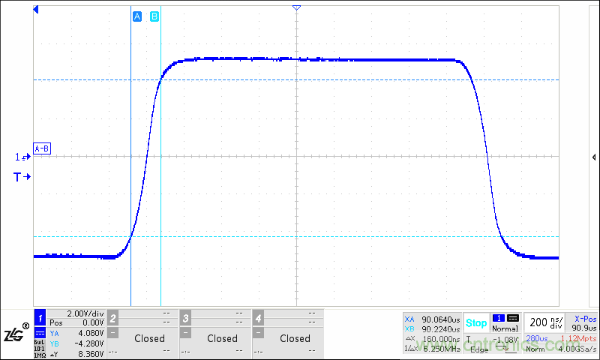600x360 pixels.
Task: Select cursor B marker label
Action: 154,16
